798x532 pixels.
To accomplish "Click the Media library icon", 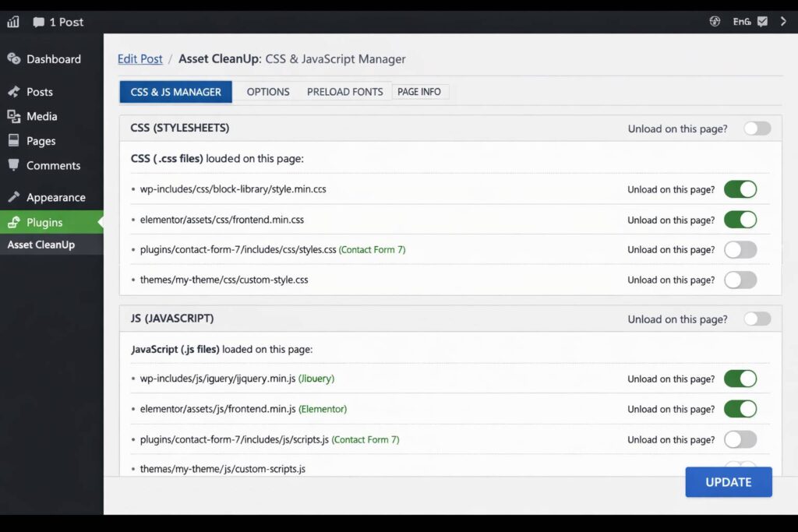I will pyautogui.click(x=13, y=116).
